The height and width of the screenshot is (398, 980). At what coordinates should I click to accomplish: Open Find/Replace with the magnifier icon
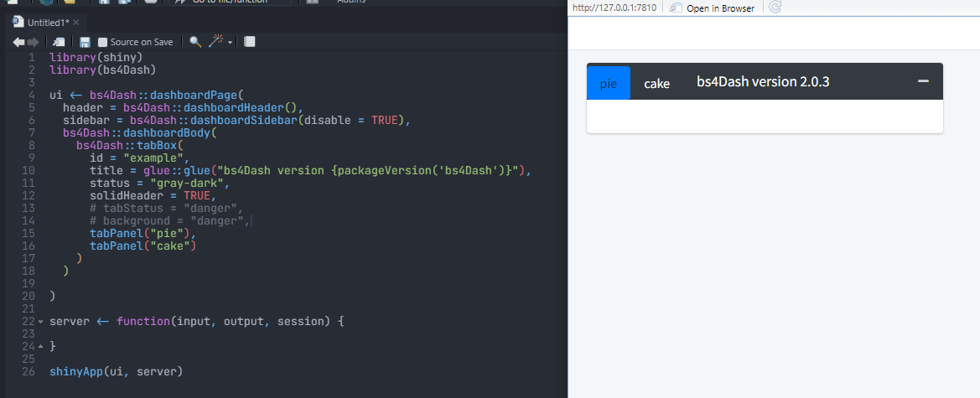click(x=195, y=42)
